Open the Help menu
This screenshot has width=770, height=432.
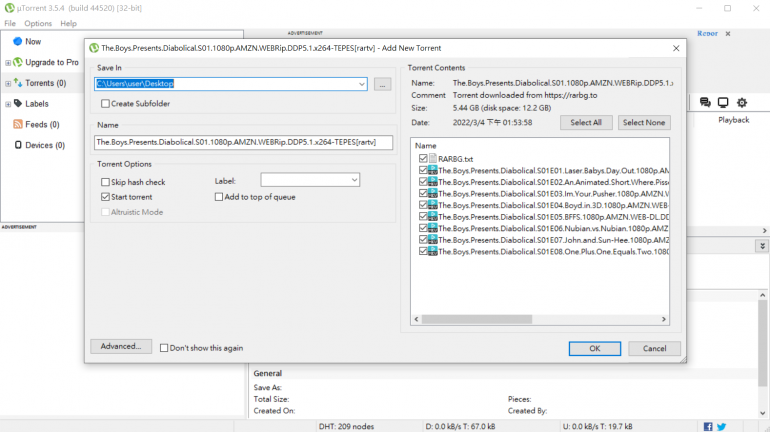click(x=68, y=23)
